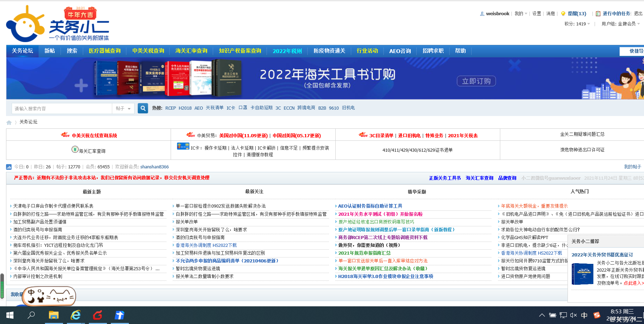The height and width of the screenshot is (324, 644).
Task: Open the site logo 关务小二
Action: (x=58, y=24)
